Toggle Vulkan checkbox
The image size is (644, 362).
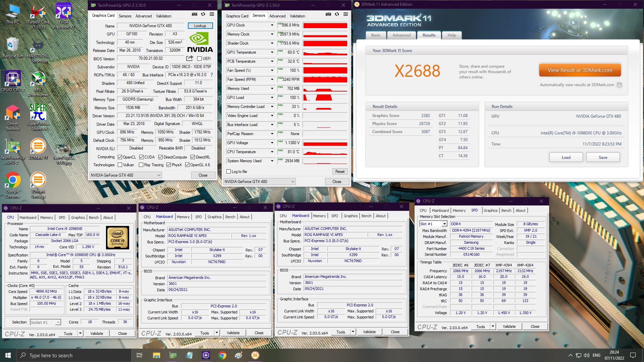click(120, 165)
